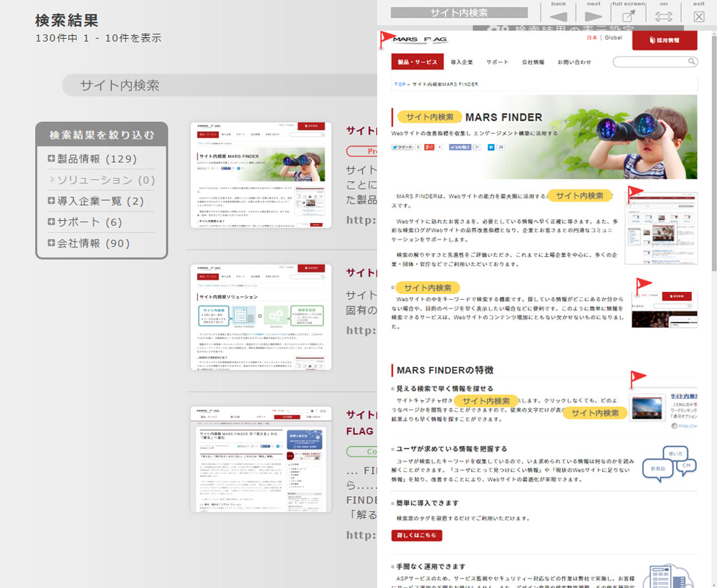Click the 検索結果 page heading
This screenshot has height=588, width=717.
(67, 21)
